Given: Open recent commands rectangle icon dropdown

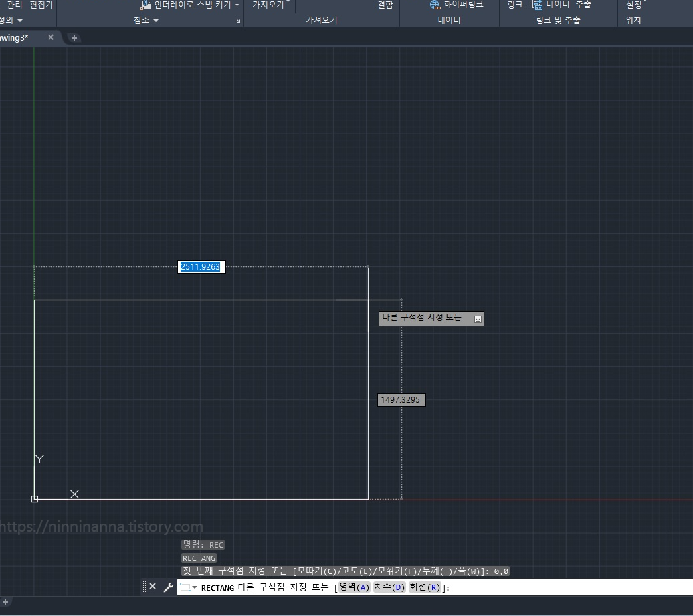Looking at the screenshot, I should [x=189, y=587].
